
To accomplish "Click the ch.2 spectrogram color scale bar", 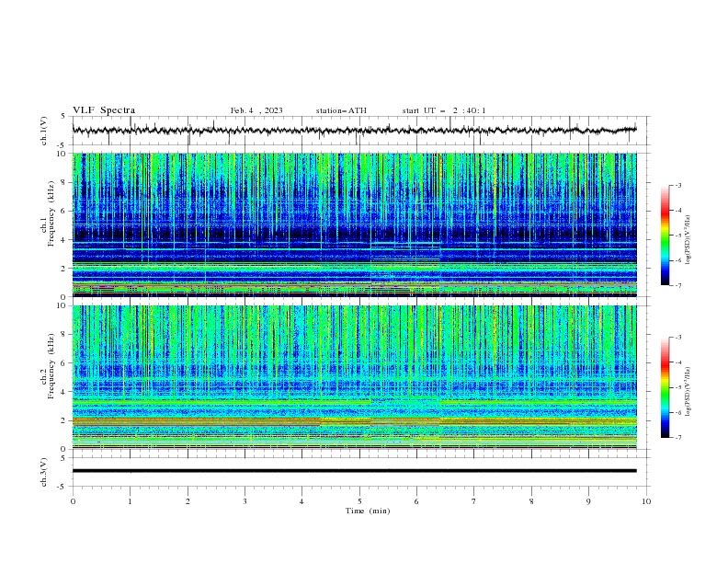I will (665, 387).
